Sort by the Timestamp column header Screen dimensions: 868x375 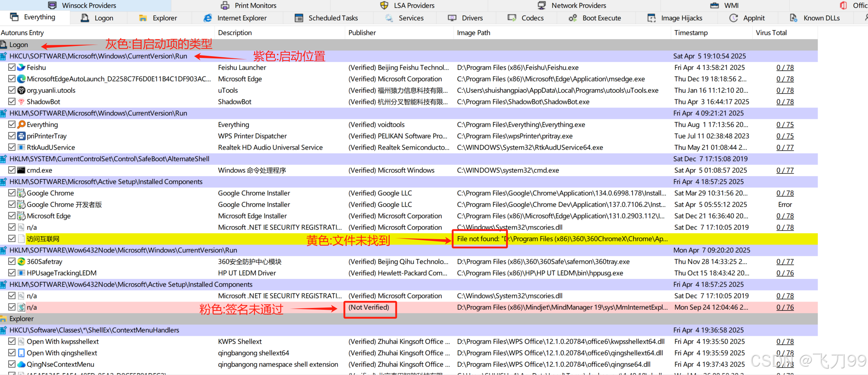(x=712, y=33)
